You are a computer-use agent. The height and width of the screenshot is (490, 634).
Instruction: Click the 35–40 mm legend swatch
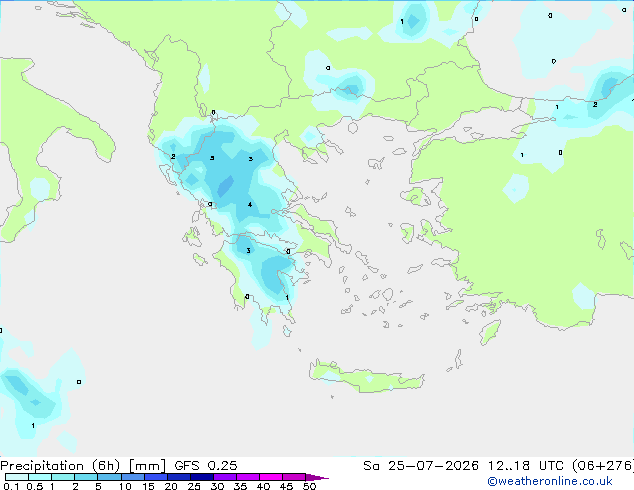[x=248, y=477]
